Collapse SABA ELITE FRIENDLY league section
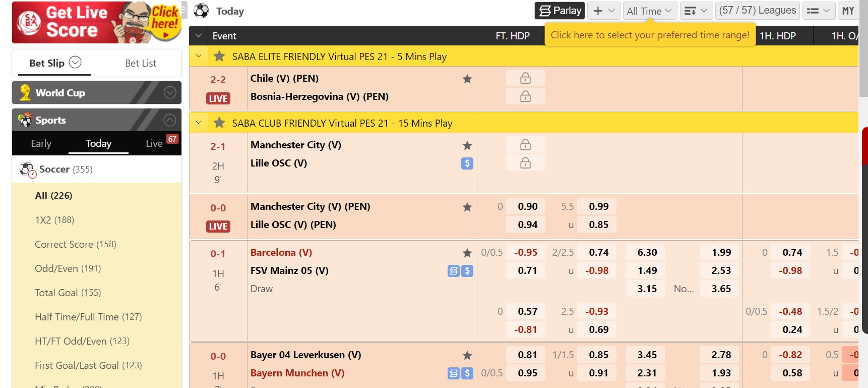This screenshot has width=868, height=388. tap(199, 56)
